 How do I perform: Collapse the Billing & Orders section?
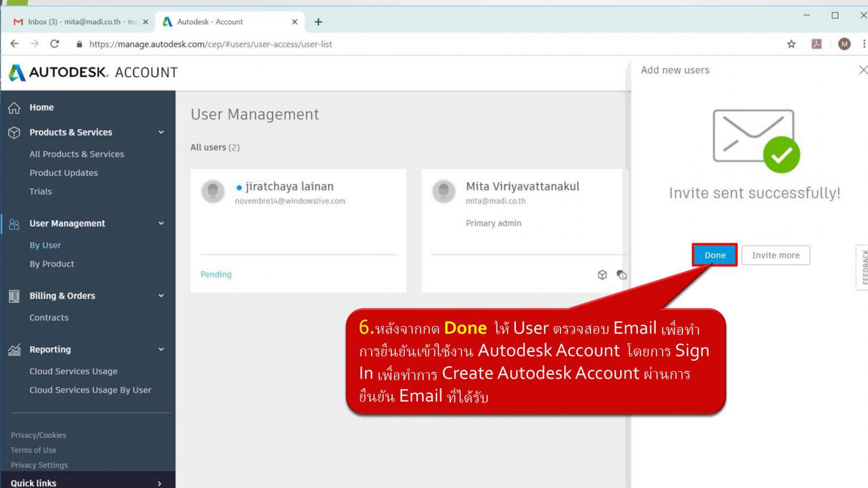pyautogui.click(x=161, y=296)
